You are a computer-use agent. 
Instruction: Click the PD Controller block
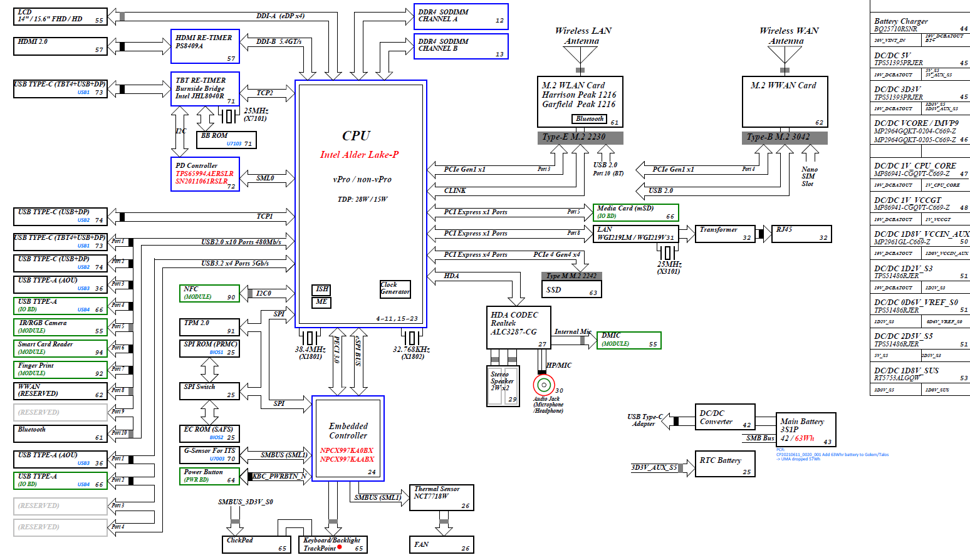[205, 174]
